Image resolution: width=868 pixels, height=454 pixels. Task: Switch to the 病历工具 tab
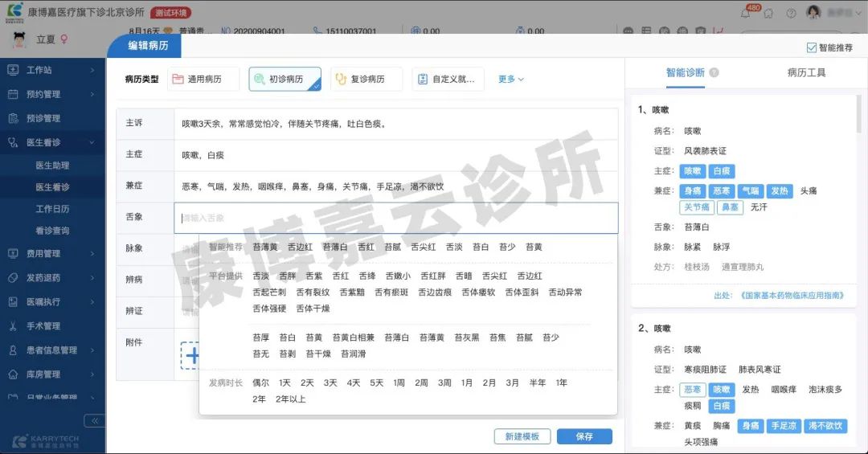tap(806, 72)
